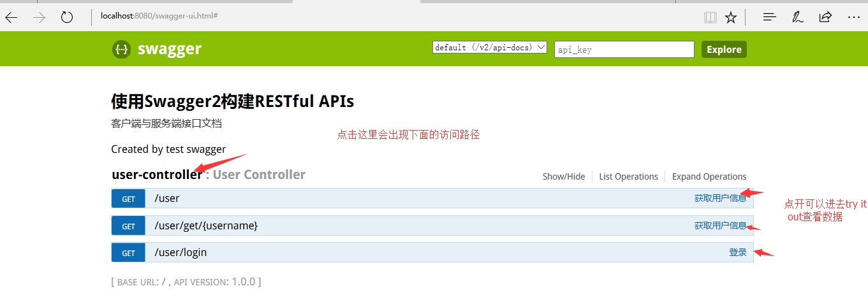Click the swagger title text

point(170,49)
